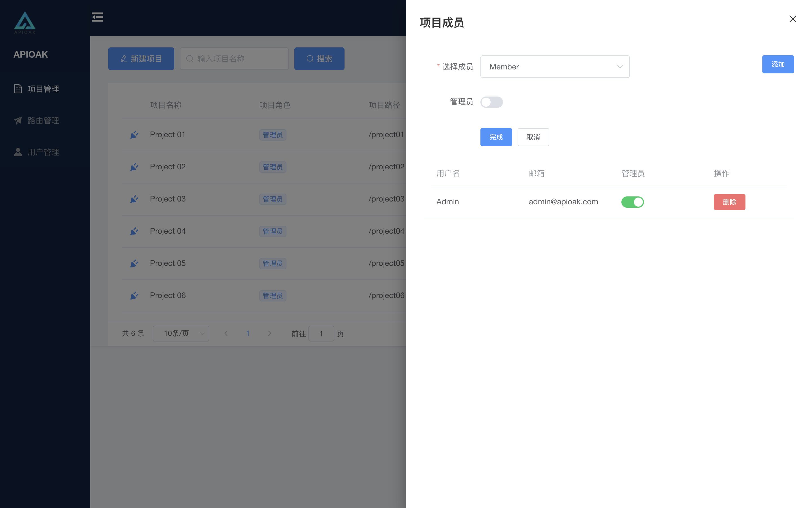Click the Project 05 name
Screen dimensions: 812x508
pyautogui.click(x=167, y=263)
